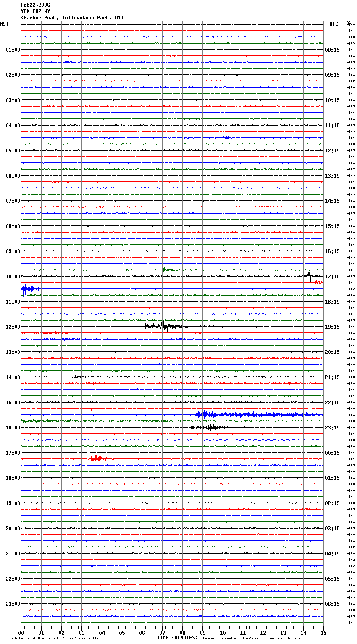357x644 pixels.
Task: Click the 23:15 UTC time label
Action: 332,428
